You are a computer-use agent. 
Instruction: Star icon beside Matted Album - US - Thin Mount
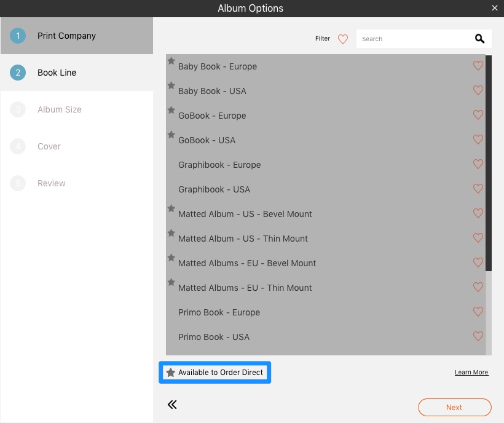tap(171, 233)
